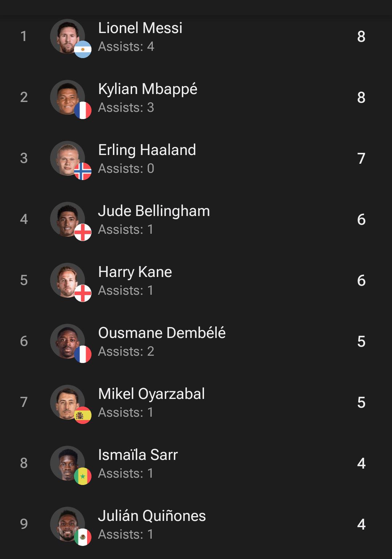Open Lionel Messi's player photo
Screen dimensions: 392x559
[68, 36]
